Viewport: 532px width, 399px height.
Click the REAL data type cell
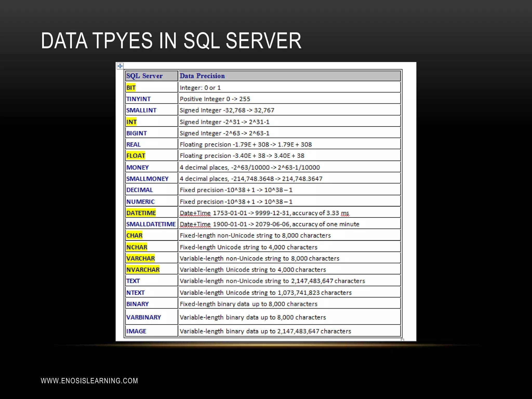[x=152, y=144]
